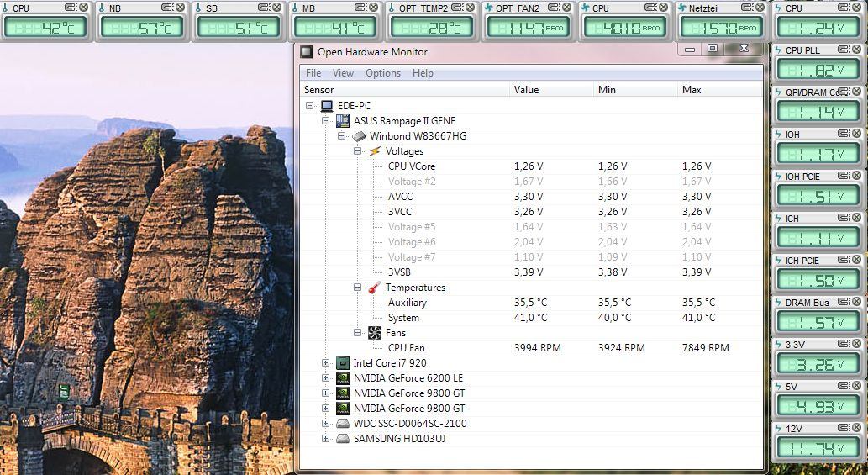Expand the WDC SSC-D0064SC-2100 drive node
The height and width of the screenshot is (475, 868).
(x=325, y=424)
